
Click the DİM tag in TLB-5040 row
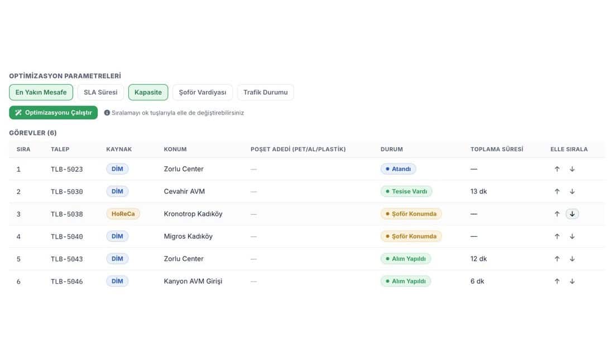point(117,236)
